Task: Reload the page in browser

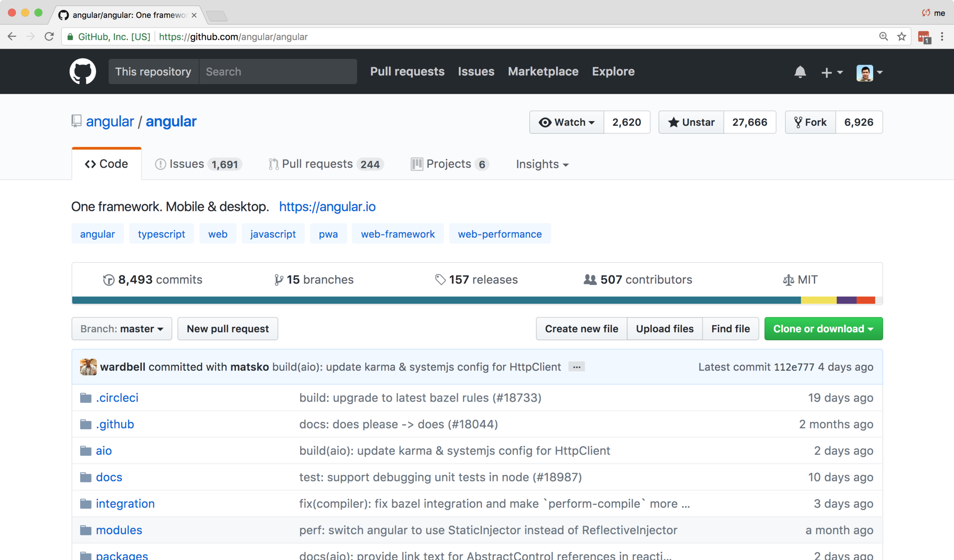Action: tap(49, 37)
